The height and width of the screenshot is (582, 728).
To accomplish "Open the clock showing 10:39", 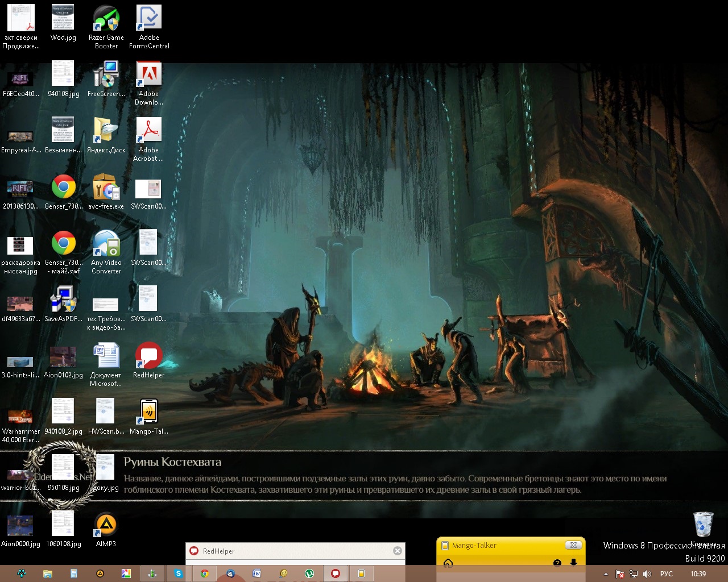I will click(x=698, y=574).
